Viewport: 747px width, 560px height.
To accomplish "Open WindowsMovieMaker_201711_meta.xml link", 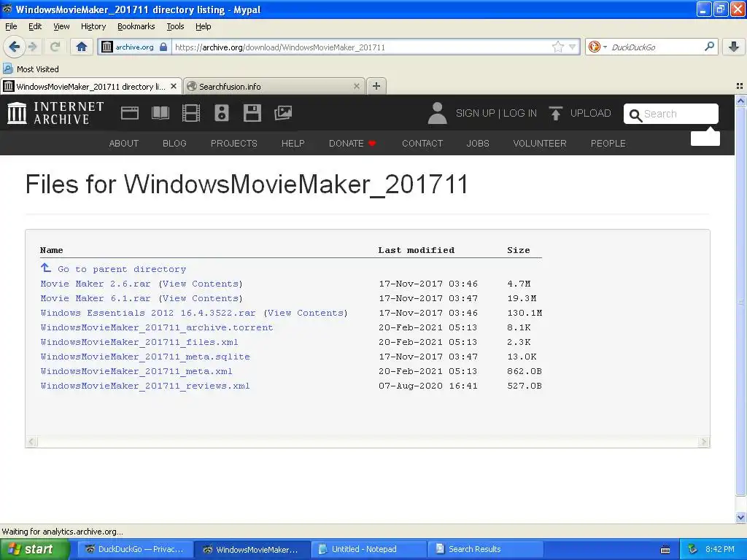I will point(136,371).
